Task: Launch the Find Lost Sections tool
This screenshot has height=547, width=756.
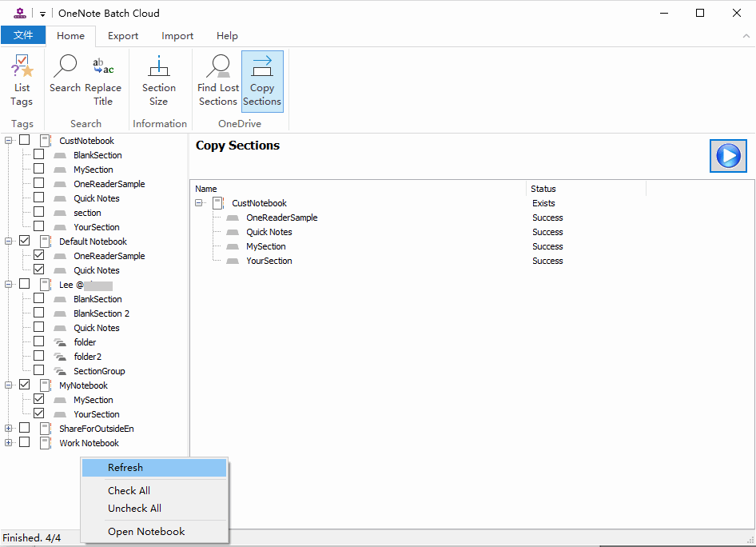Action: pyautogui.click(x=217, y=80)
